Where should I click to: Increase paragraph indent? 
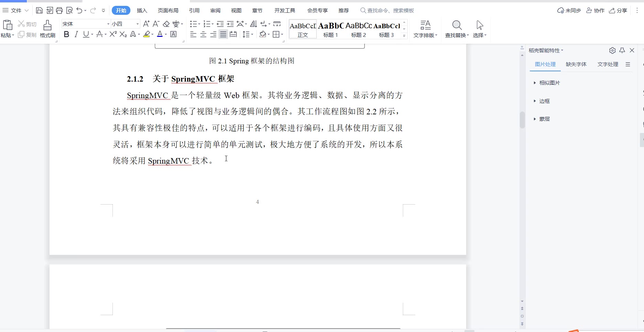pyautogui.click(x=230, y=24)
